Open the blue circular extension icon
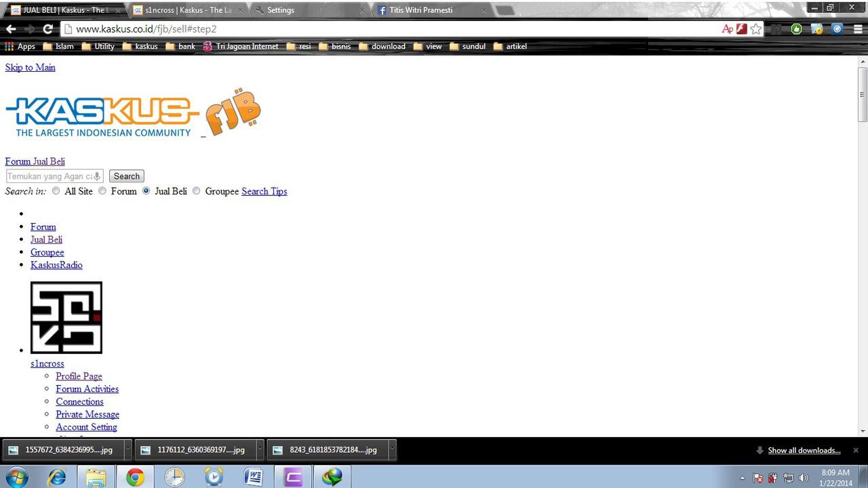This screenshot has width=868, height=488. coord(837,29)
